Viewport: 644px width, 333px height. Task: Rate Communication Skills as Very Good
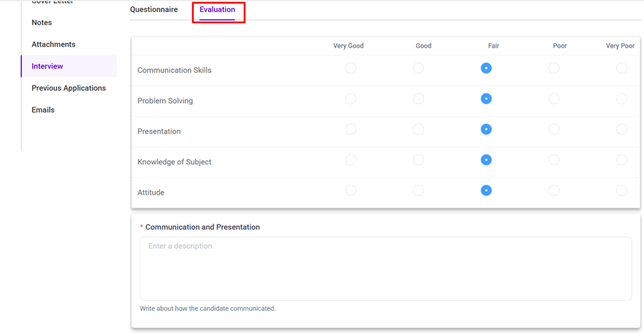[351, 68]
